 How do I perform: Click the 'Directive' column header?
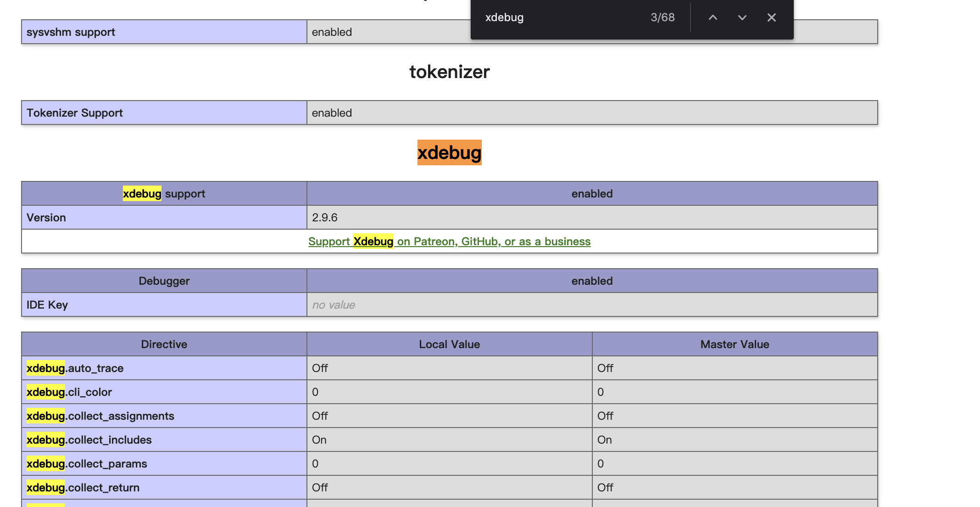[164, 344]
